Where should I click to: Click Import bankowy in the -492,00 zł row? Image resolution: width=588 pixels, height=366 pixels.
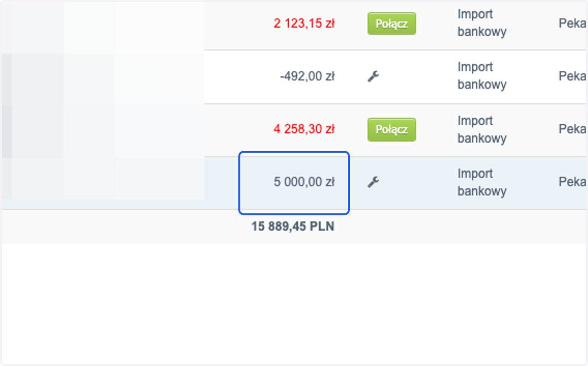point(482,76)
